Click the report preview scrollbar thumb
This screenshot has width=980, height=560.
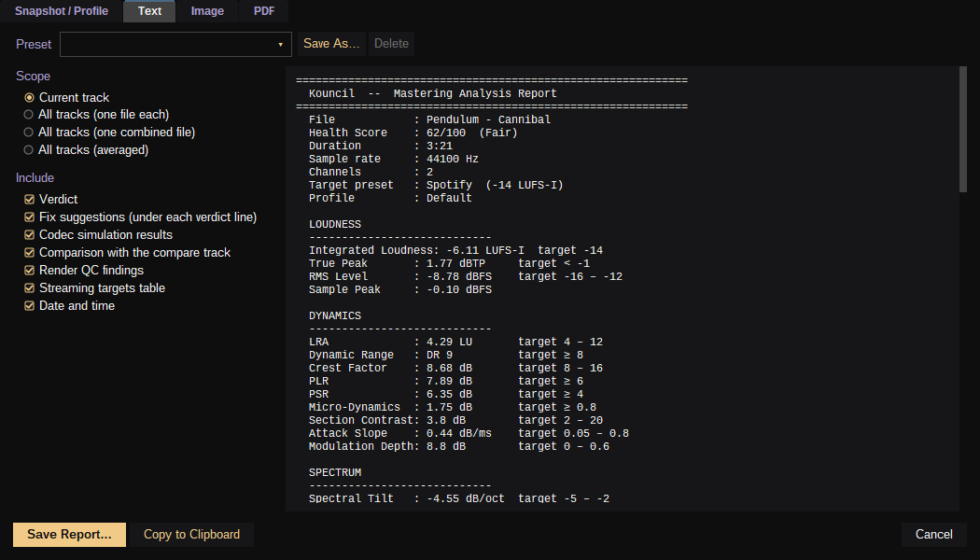962,130
